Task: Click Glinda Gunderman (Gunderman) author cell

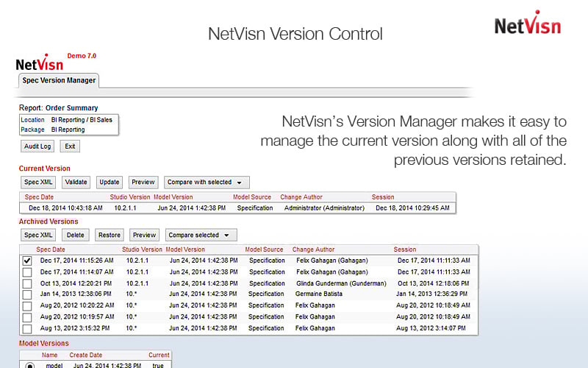Action: coord(341,283)
